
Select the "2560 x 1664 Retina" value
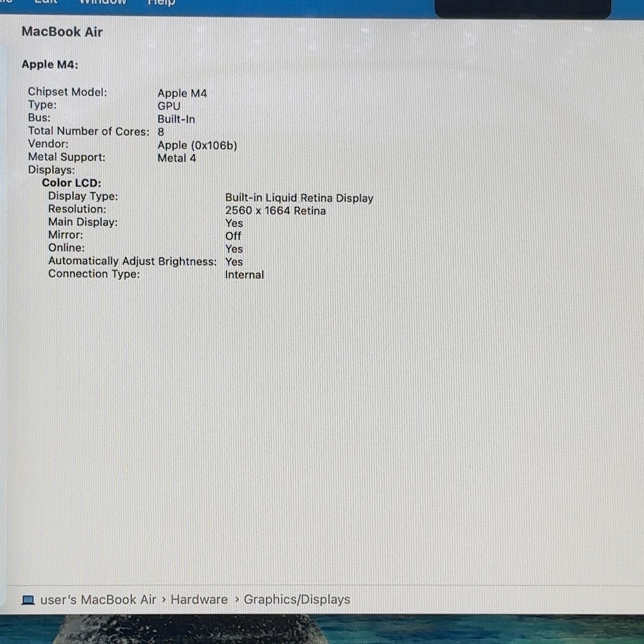(275, 211)
